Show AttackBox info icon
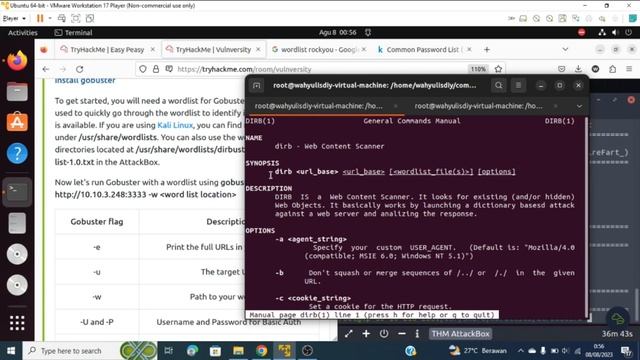 417,333
